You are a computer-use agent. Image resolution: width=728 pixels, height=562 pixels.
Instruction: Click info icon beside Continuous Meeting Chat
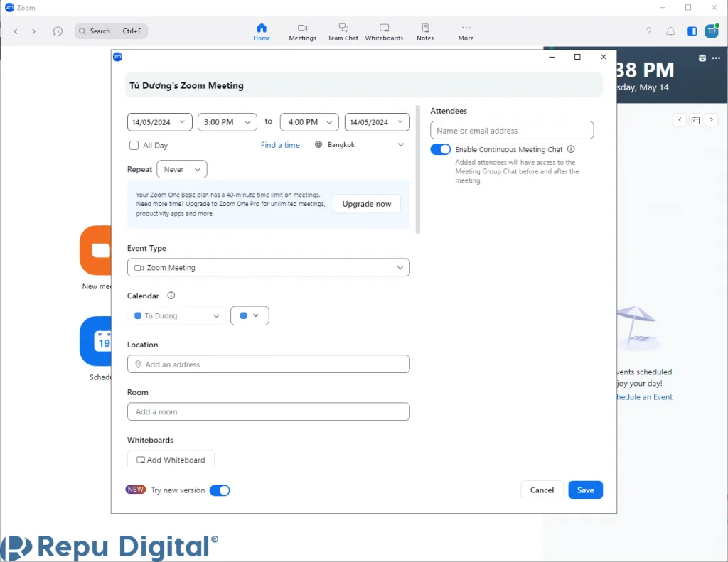coord(571,149)
